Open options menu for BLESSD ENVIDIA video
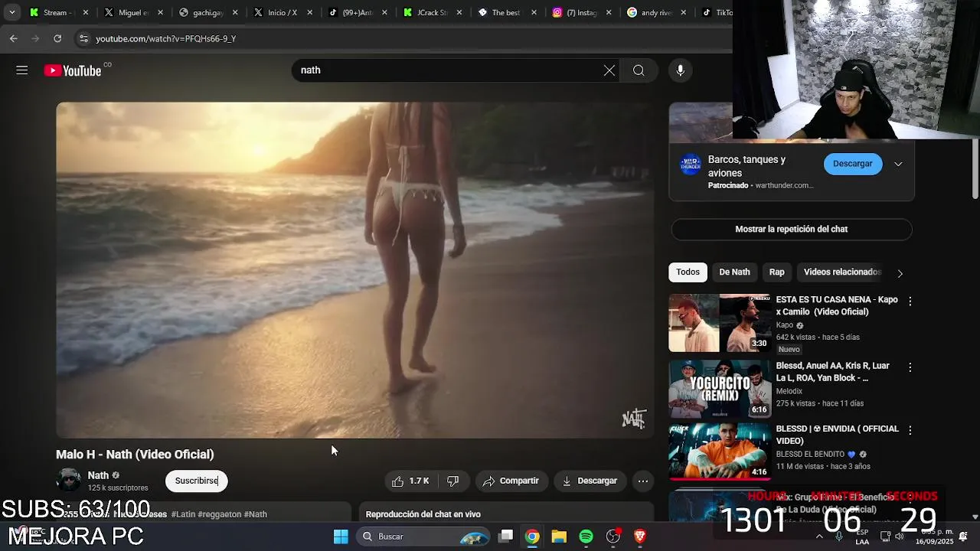Viewport: 980px width, 551px height. point(910,431)
